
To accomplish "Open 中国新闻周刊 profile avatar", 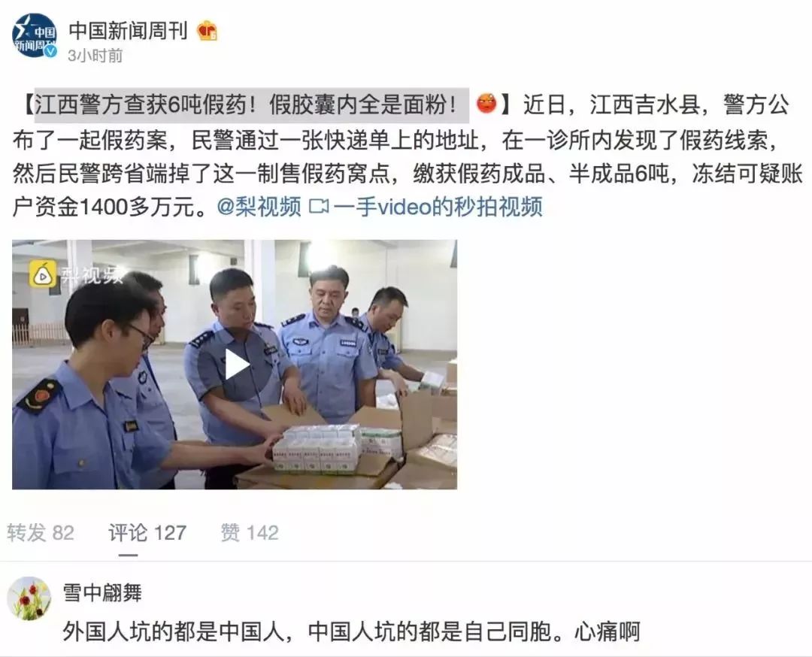I will pos(35,35).
